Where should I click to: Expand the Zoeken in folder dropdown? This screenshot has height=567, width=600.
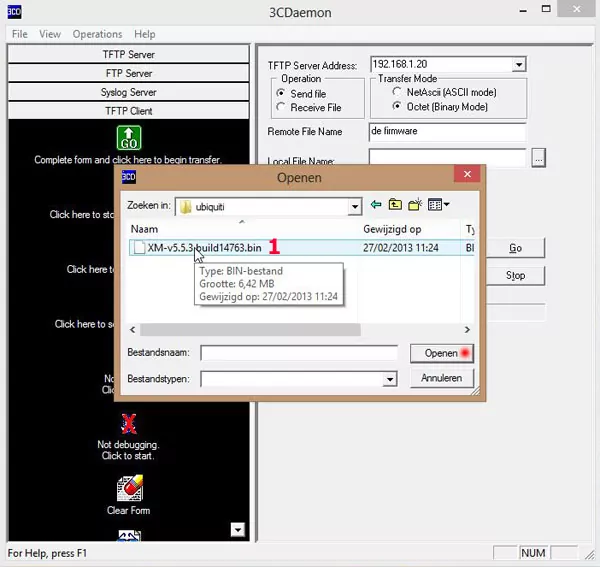[355, 207]
